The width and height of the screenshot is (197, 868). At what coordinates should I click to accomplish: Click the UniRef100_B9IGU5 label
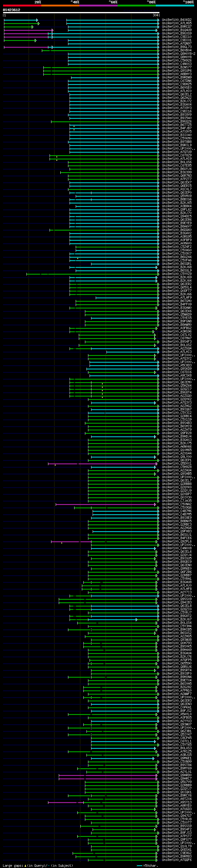click(177, 559)
